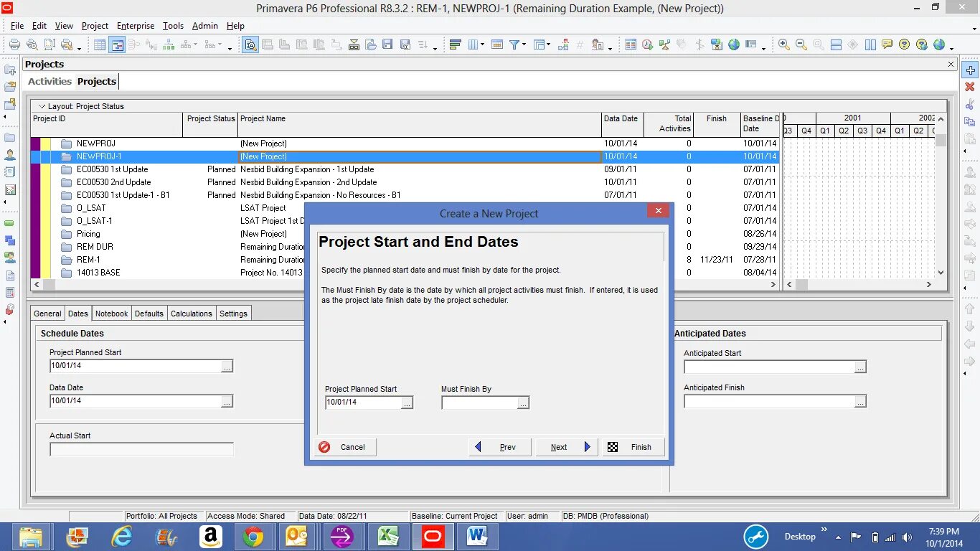Image resolution: width=980 pixels, height=551 pixels.
Task: Click the Cut scissors icon on right sidebar
Action: (x=970, y=105)
